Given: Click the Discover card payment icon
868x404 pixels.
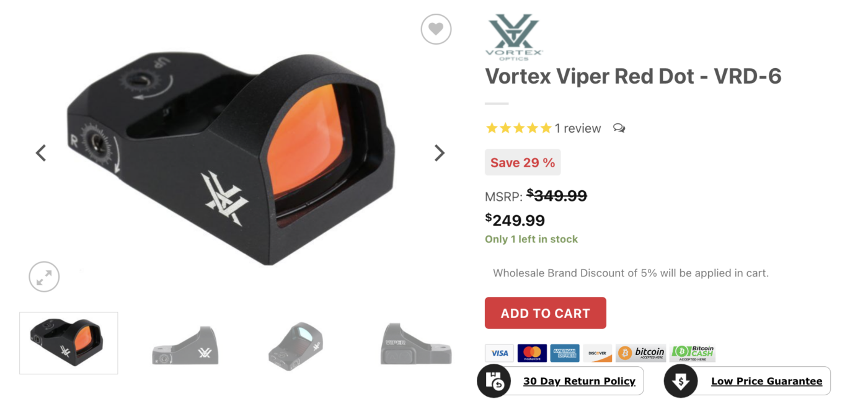Looking at the screenshot, I should tap(597, 353).
